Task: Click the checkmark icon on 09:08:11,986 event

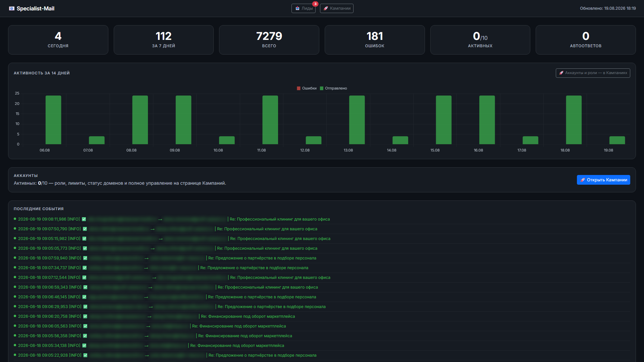Action: click(x=84, y=219)
